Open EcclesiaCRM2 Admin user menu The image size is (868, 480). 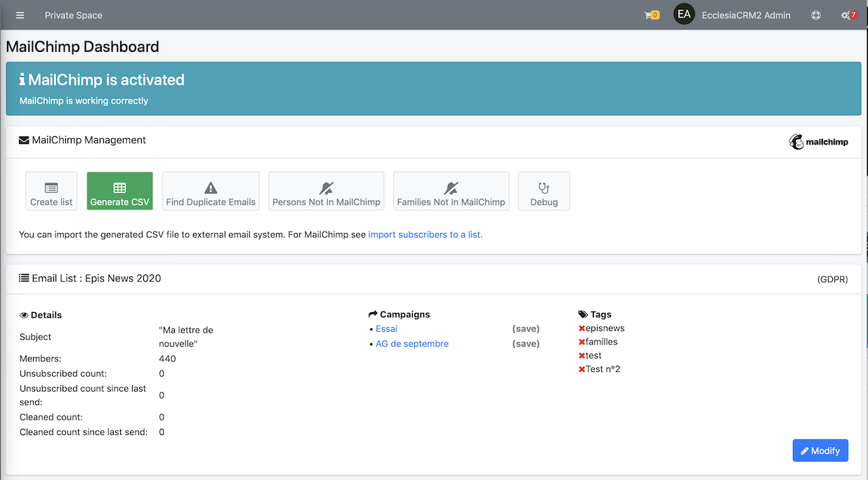(746, 15)
